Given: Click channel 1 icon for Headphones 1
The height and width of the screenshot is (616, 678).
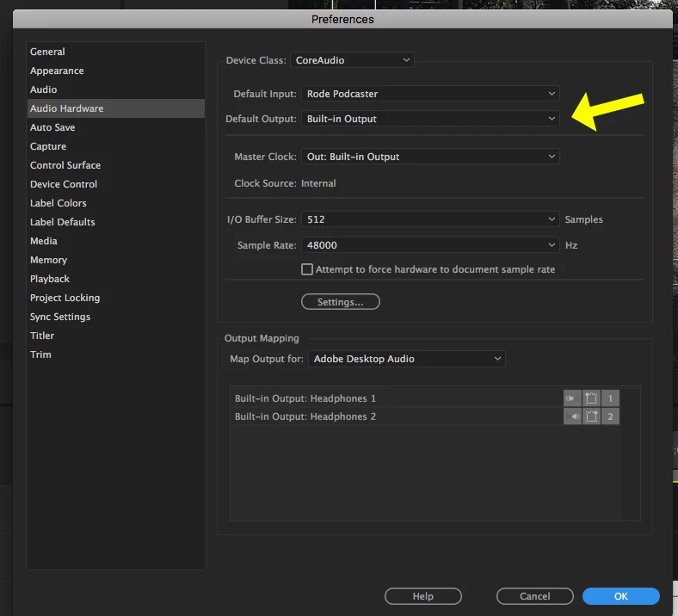Looking at the screenshot, I should pos(610,398).
